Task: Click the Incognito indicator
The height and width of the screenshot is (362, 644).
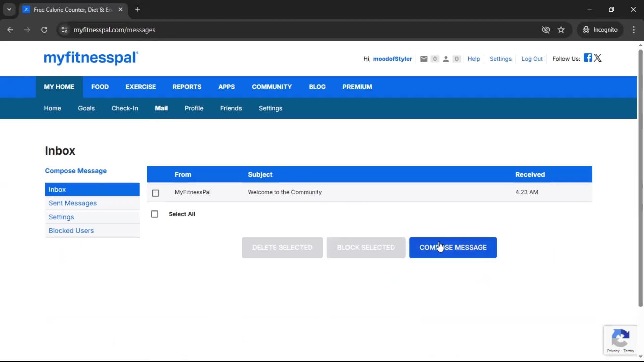Action: (600, 30)
